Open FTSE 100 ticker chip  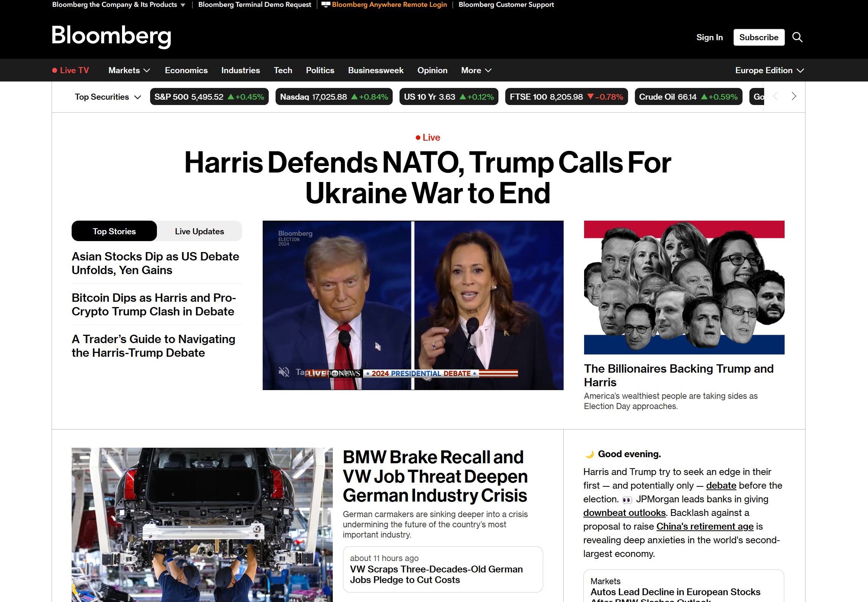tap(566, 97)
